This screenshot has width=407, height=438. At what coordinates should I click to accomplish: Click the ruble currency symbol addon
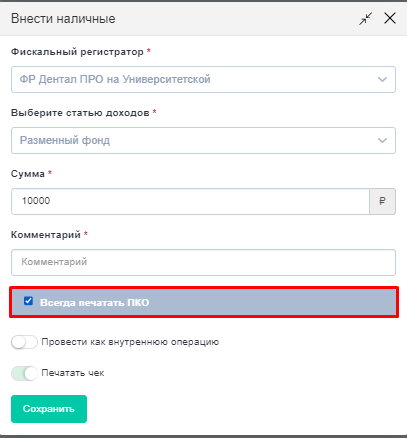click(382, 201)
